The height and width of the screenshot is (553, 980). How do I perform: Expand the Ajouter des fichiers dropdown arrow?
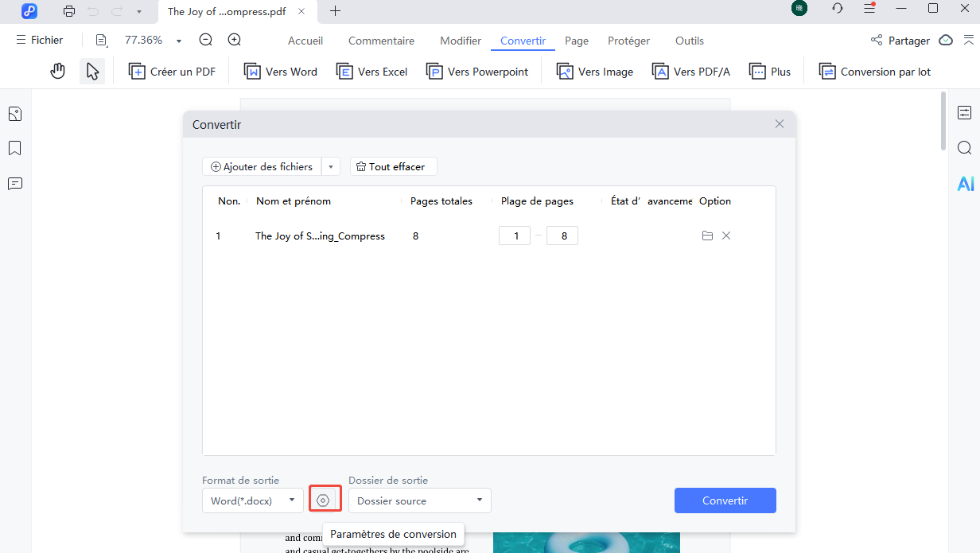click(x=331, y=166)
